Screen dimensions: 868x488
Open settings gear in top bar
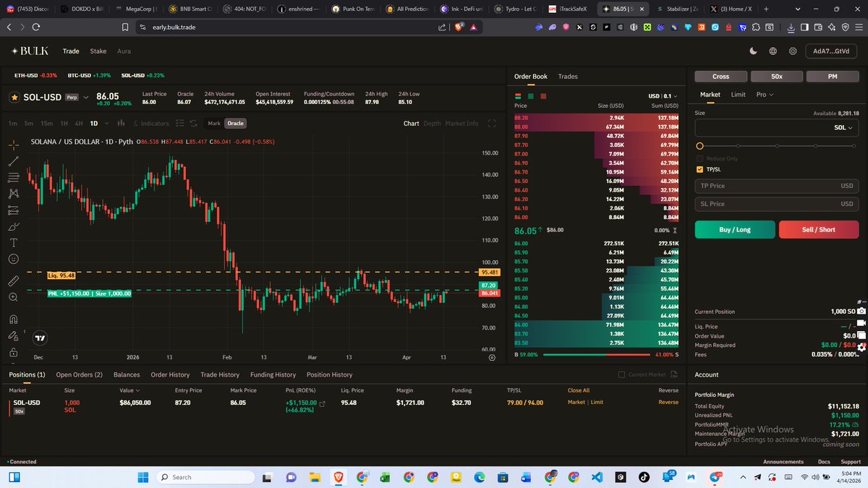(x=793, y=51)
